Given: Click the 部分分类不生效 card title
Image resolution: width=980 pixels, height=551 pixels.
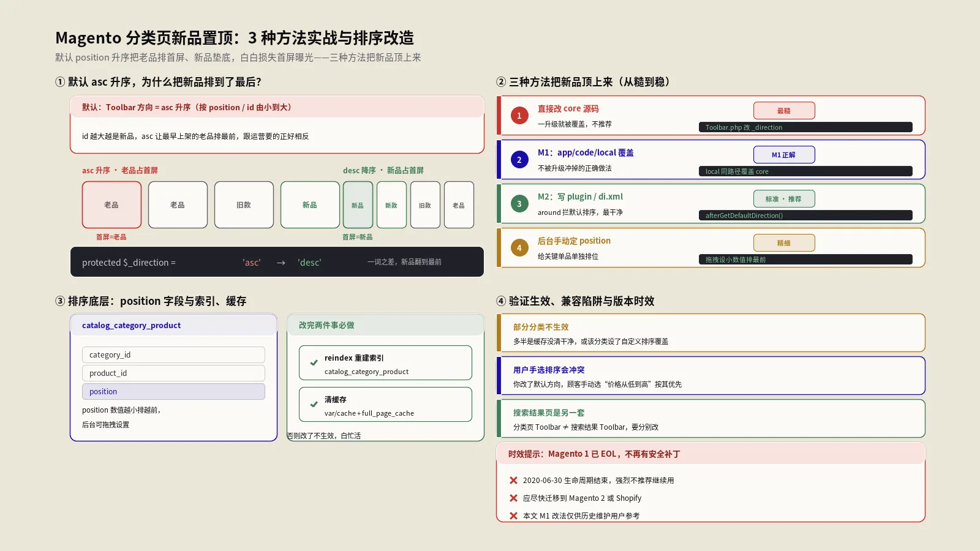Looking at the screenshot, I should 541,327.
